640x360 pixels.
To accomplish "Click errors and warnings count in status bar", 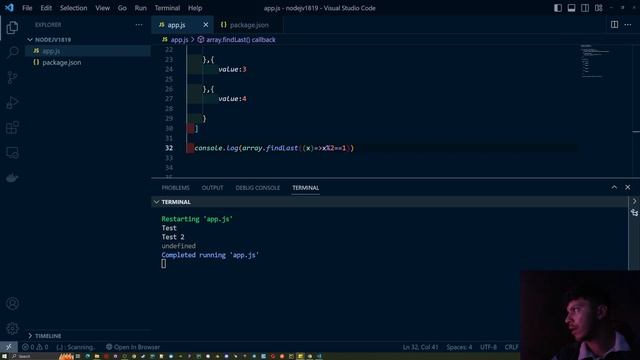I will coord(35,347).
